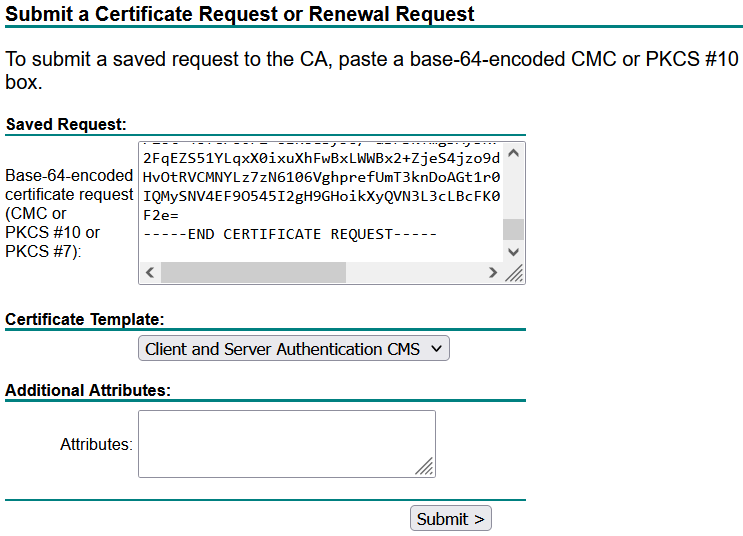Screen dimensions: 743x536
Task: Click the left arrow of the horizontal scrollbar
Action: (x=150, y=273)
